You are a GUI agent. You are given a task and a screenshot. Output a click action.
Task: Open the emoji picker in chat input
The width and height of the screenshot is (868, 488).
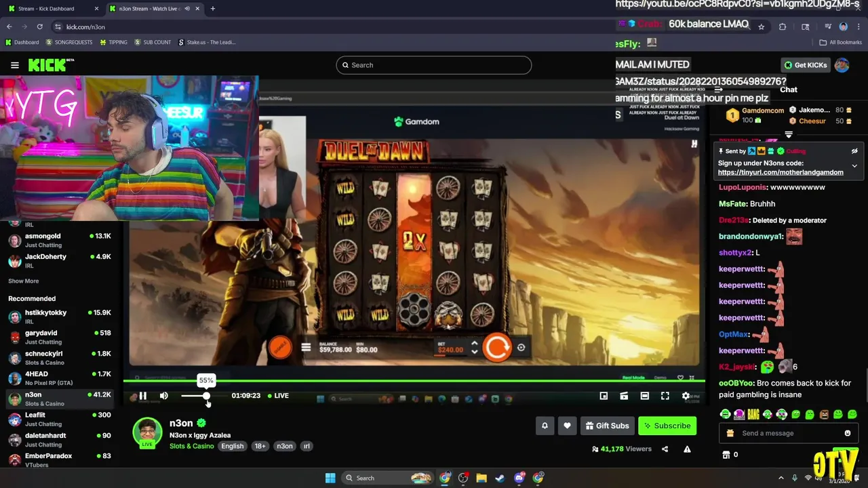(x=847, y=433)
